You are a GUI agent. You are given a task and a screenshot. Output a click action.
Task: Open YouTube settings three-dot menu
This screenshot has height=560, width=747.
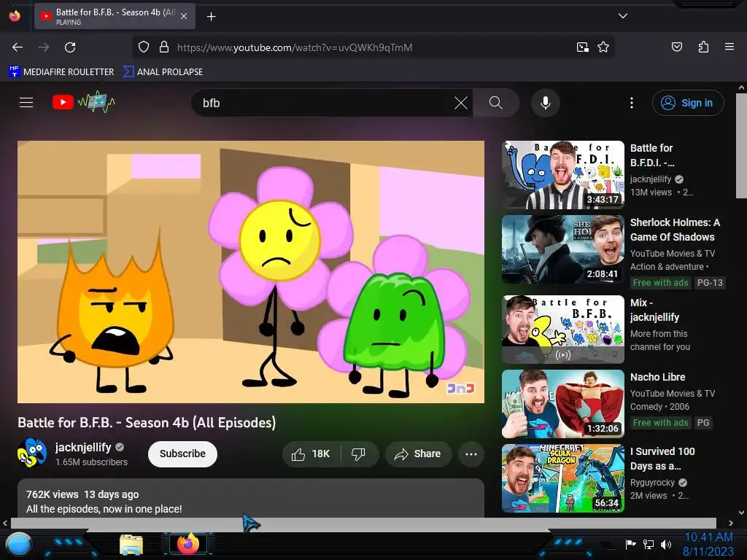click(632, 103)
